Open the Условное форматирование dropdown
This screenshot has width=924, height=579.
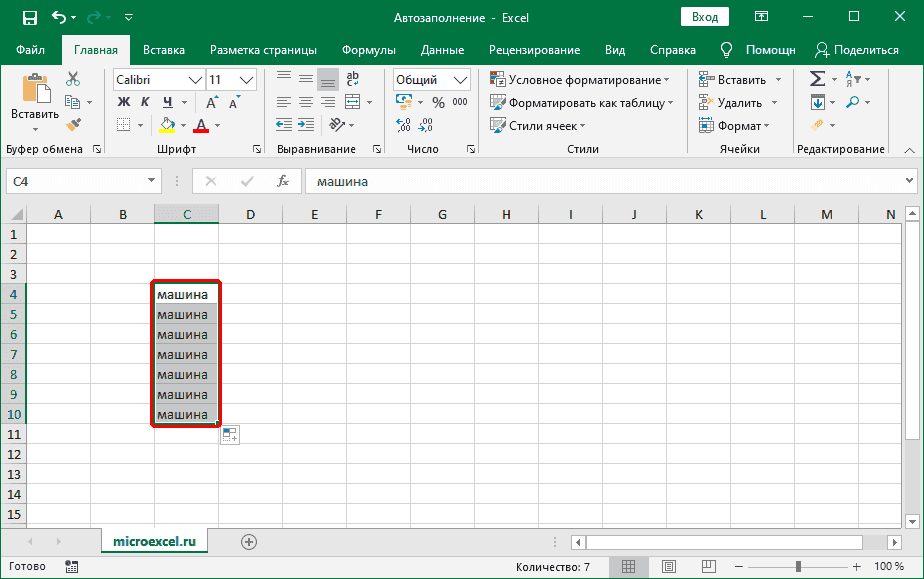[x=580, y=80]
